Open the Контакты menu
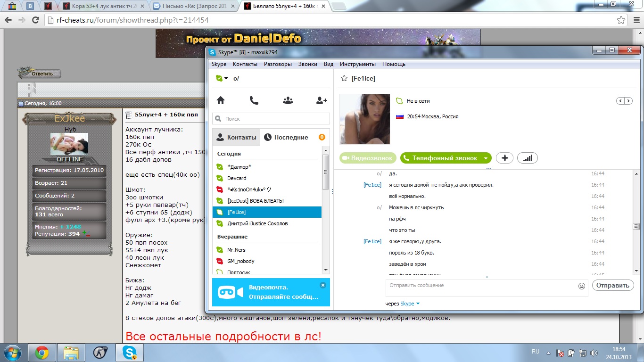644x362 pixels. click(245, 64)
